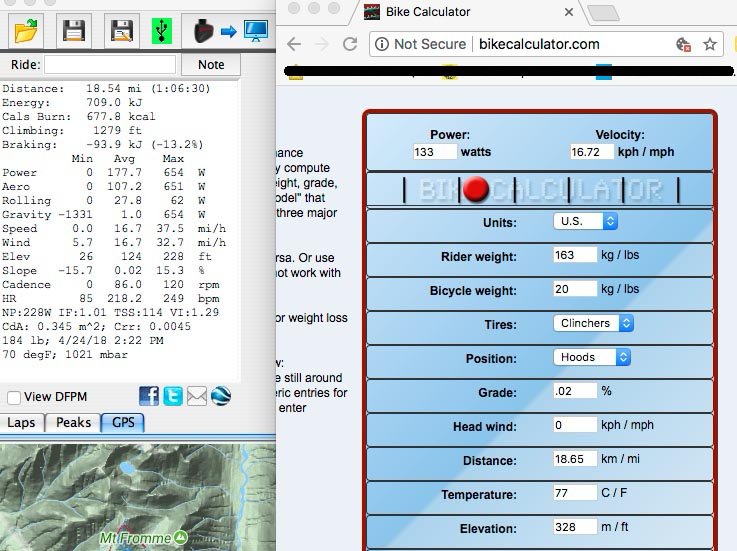Image resolution: width=737 pixels, height=551 pixels.
Task: Click the NP:228W IF:1.01 stats line
Action: pos(110,312)
